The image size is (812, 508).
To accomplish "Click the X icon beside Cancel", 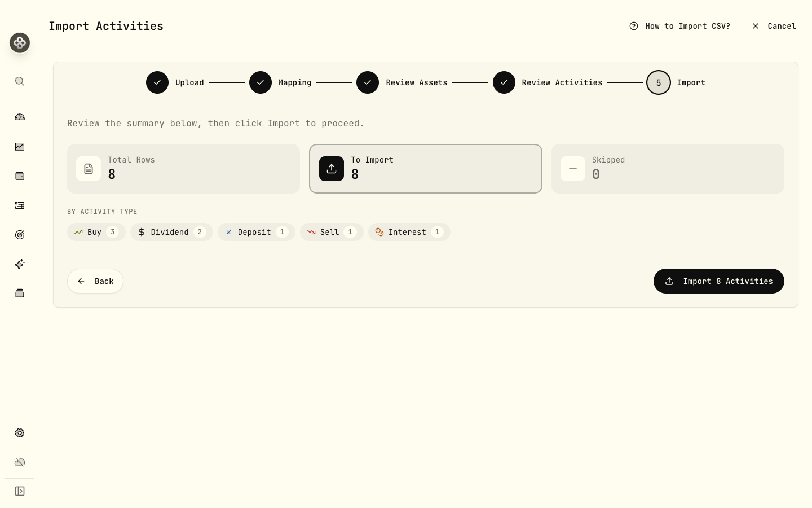I will [756, 26].
